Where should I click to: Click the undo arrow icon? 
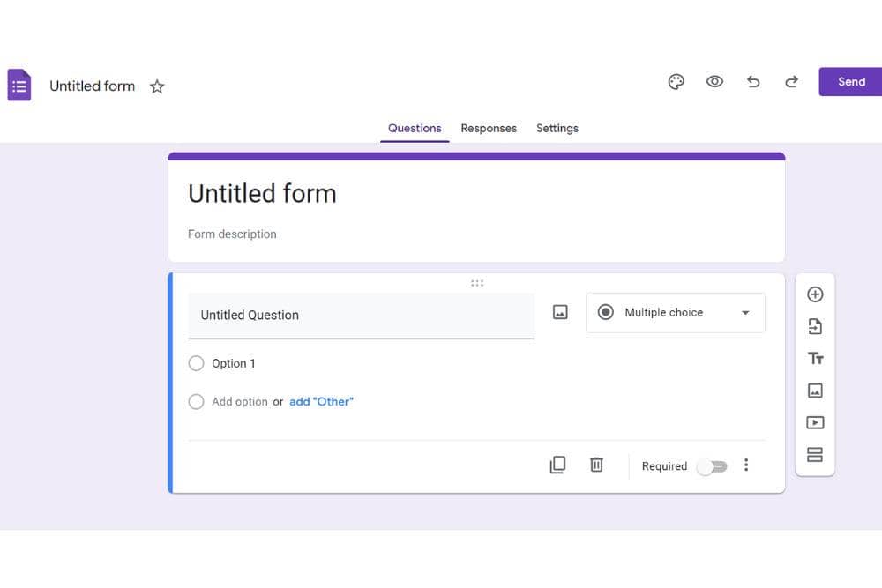pos(753,82)
